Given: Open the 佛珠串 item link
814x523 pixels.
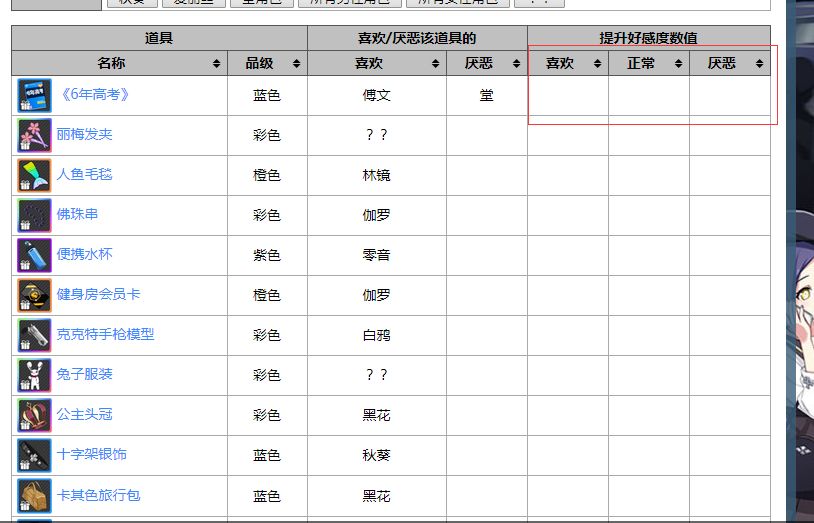Looking at the screenshot, I should pyautogui.click(x=77, y=214).
